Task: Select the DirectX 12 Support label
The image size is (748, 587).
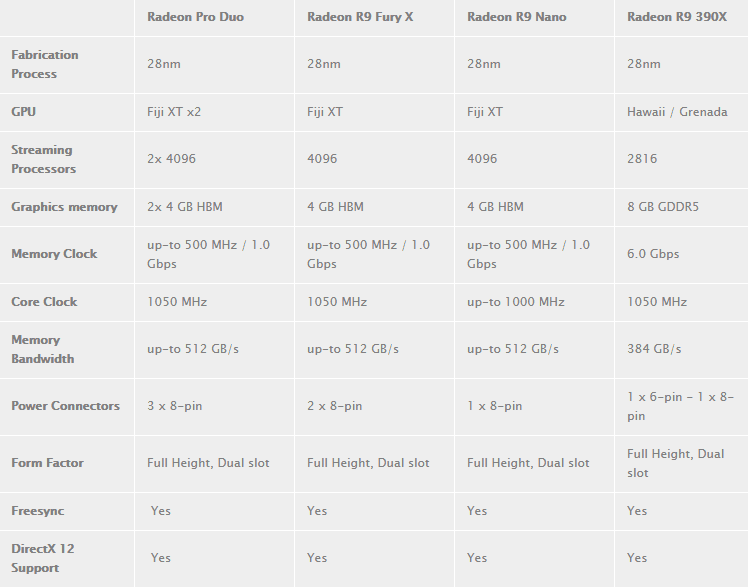Action: pyautogui.click(x=42, y=558)
